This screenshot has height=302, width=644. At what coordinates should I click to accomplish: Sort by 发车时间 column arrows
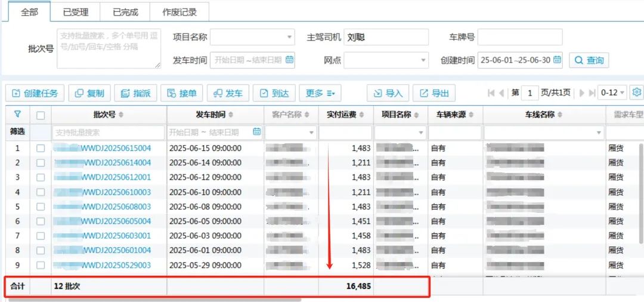(x=230, y=115)
